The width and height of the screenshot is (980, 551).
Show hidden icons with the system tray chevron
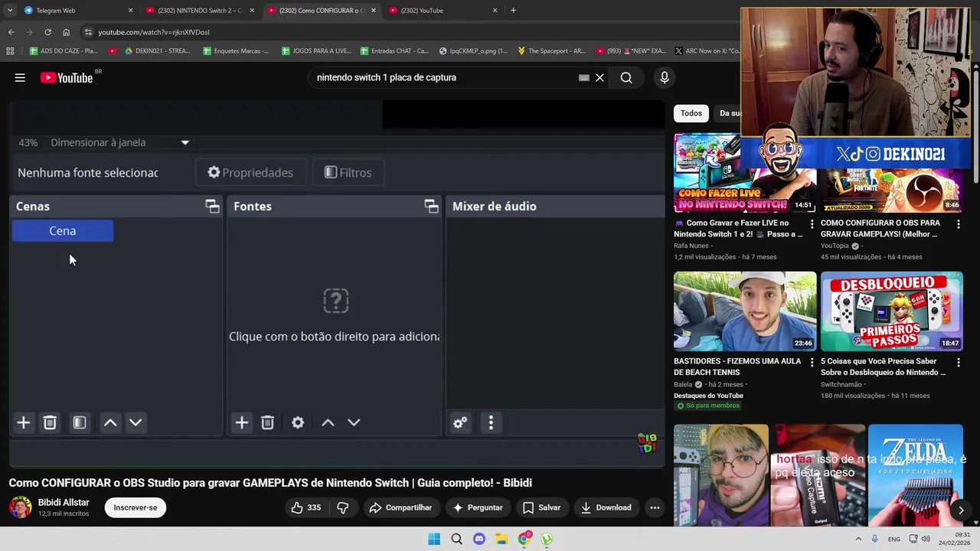tap(857, 539)
